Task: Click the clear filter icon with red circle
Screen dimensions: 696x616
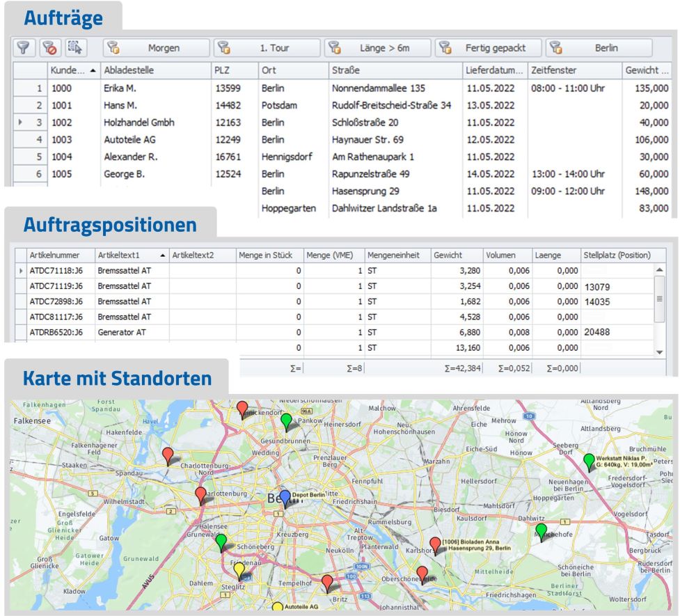Action: pos(49,47)
